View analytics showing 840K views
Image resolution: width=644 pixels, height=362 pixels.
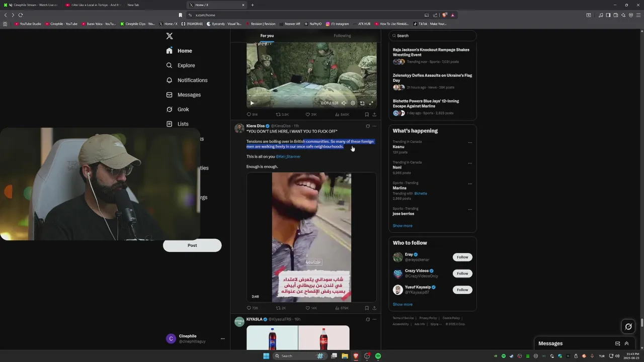[342, 115]
